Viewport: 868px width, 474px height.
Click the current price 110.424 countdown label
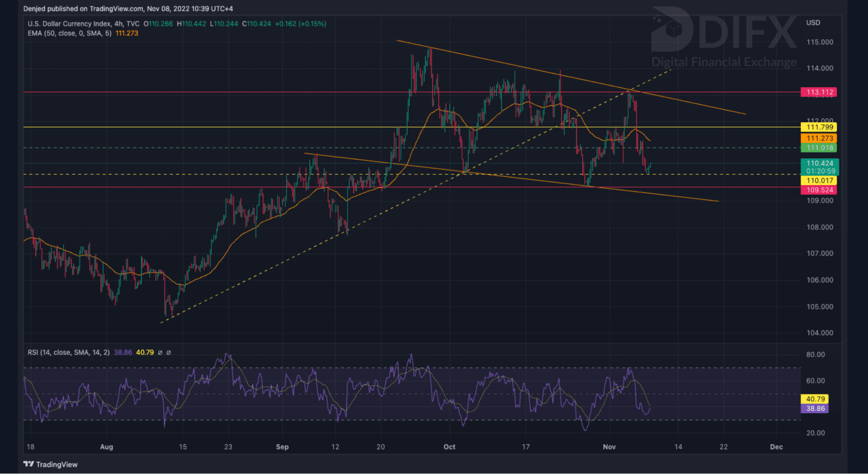[819, 167]
